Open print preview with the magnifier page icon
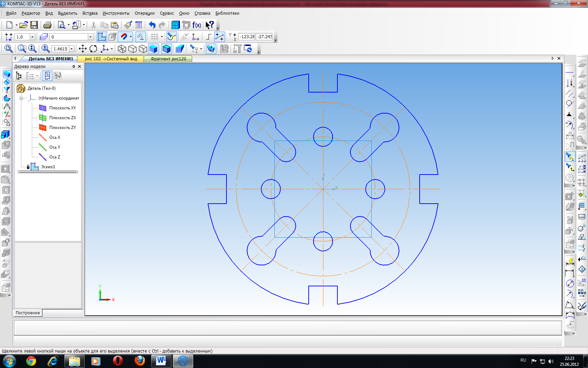The width and height of the screenshot is (588, 368). (62, 25)
